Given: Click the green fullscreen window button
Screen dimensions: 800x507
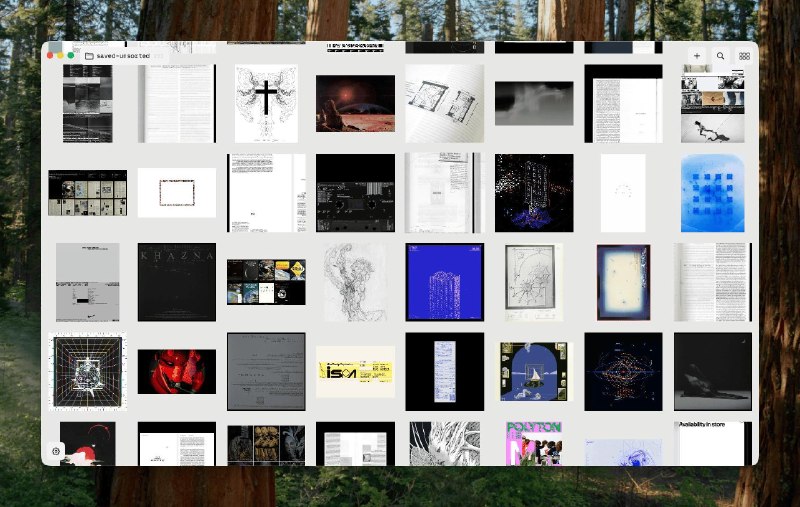Looking at the screenshot, I should (x=71, y=55).
